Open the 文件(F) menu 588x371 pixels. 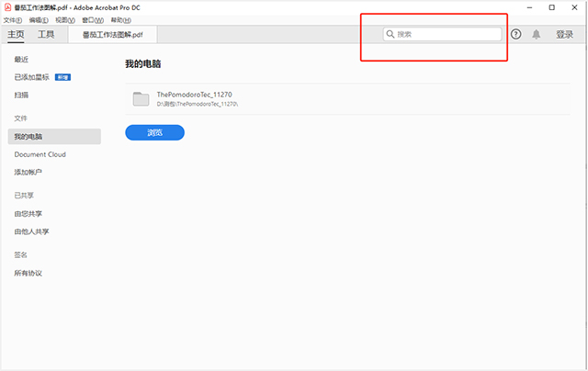click(x=13, y=20)
